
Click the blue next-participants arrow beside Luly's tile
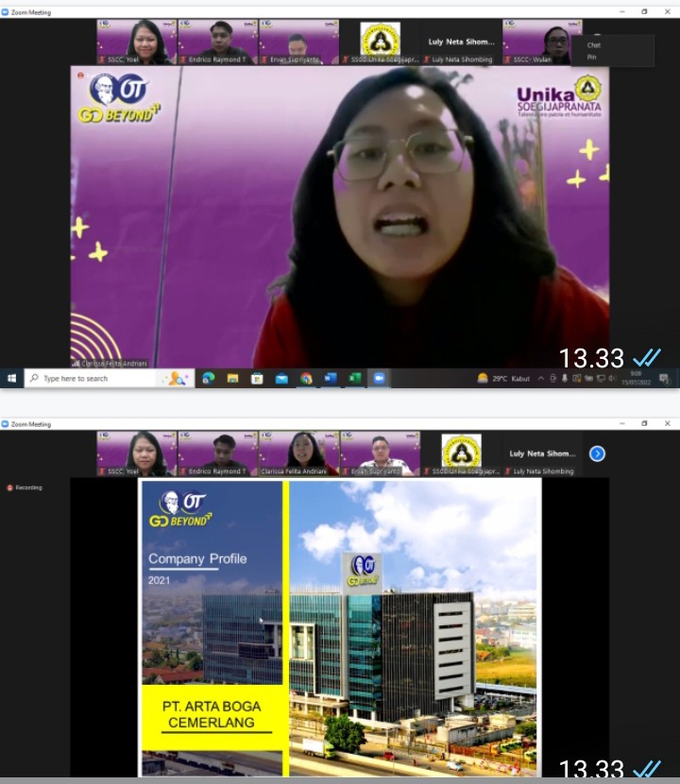coord(597,453)
